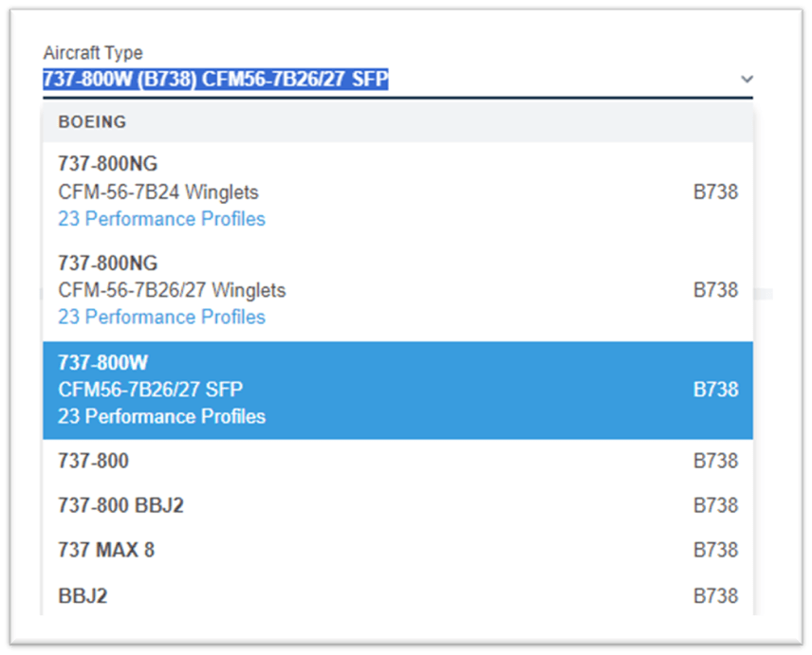Image resolution: width=812 pixels, height=655 pixels.
Task: Pick the 737-800 BBJ2 aircraft
Action: coord(397,505)
